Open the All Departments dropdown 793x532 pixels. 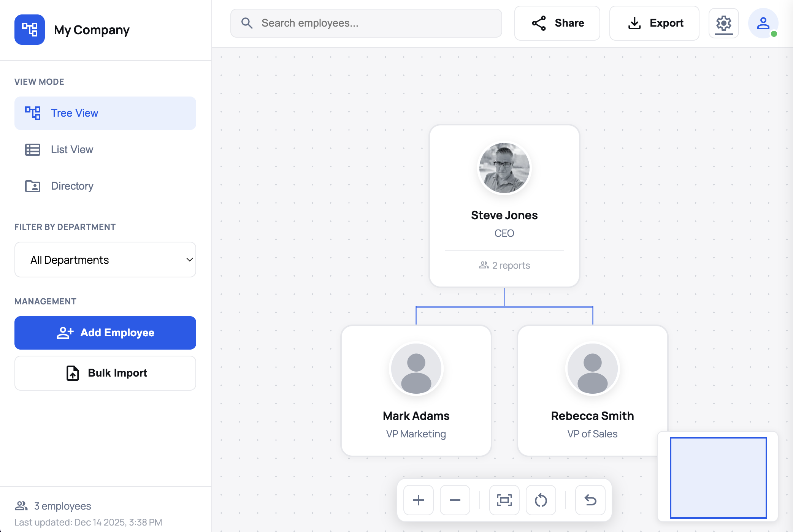click(105, 260)
